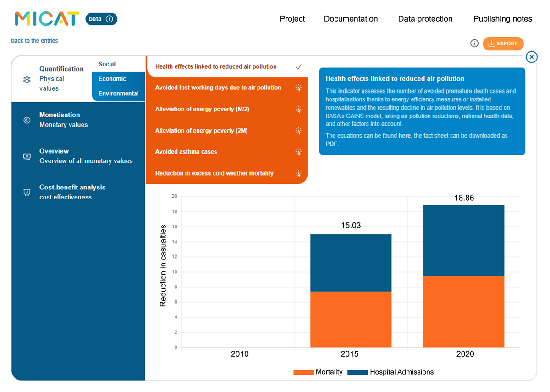Open the Environmental sub-category
This screenshot has height=392, width=550.
(118, 94)
